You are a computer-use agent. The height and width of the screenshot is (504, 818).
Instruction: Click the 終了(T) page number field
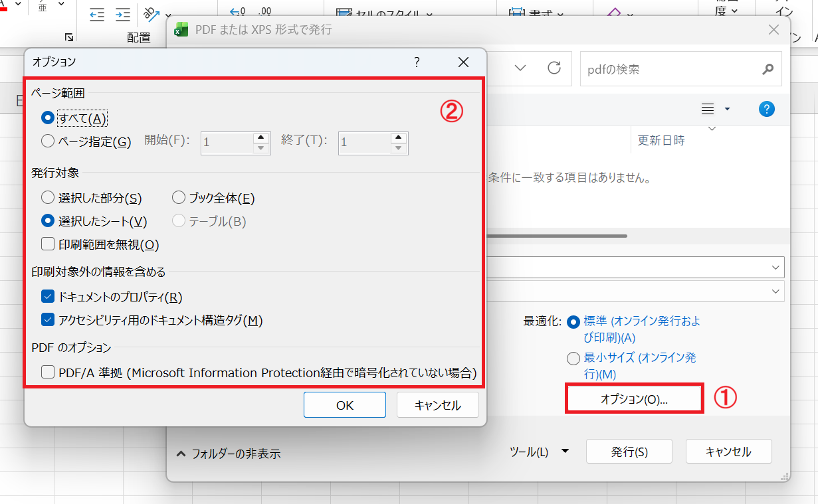364,143
